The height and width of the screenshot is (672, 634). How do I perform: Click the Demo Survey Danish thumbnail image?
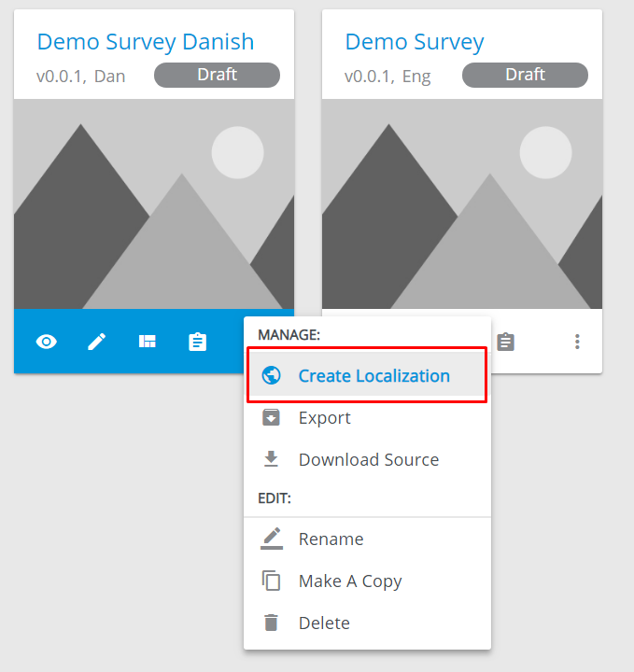click(154, 203)
